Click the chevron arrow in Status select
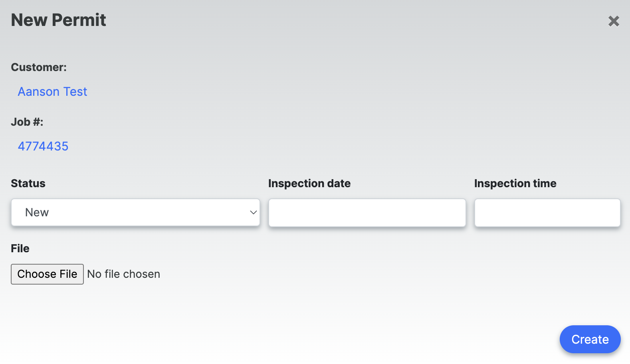Screen dimensions: 630x364 pyautogui.click(x=253, y=212)
